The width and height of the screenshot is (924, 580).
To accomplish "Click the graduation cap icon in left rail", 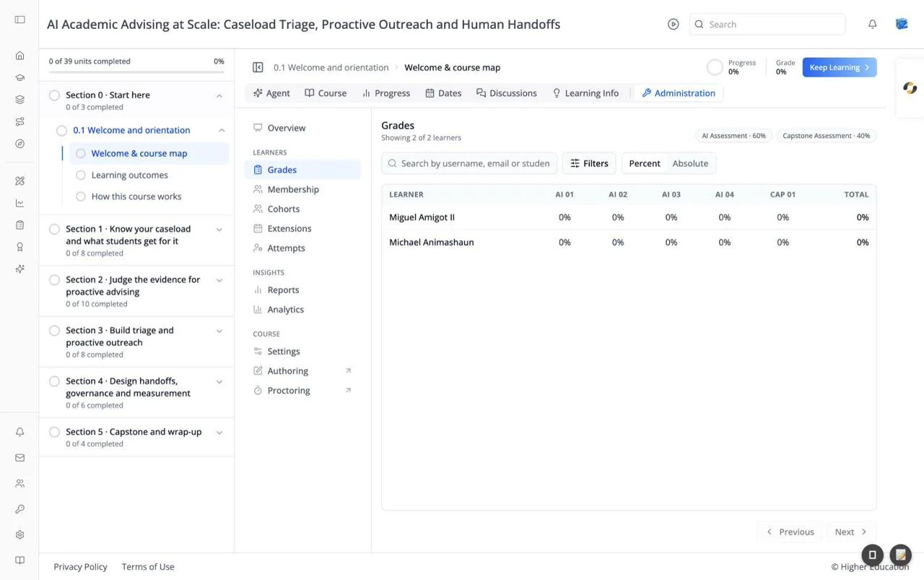I will (19, 78).
